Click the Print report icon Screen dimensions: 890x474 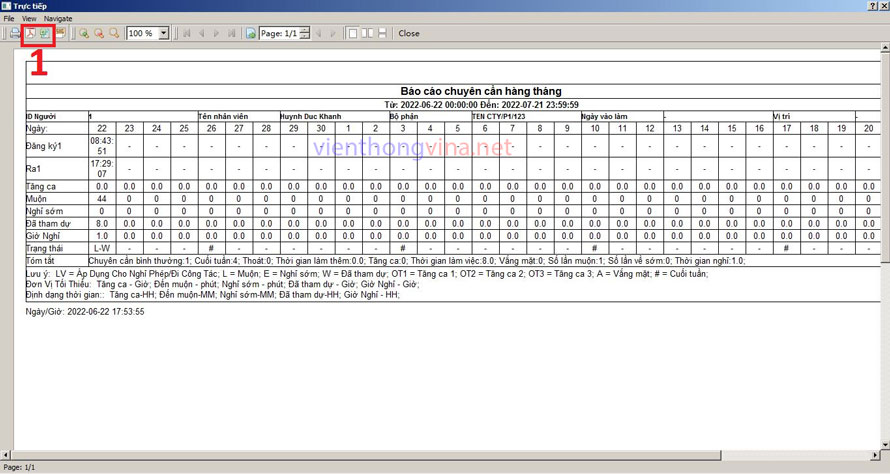(x=15, y=33)
